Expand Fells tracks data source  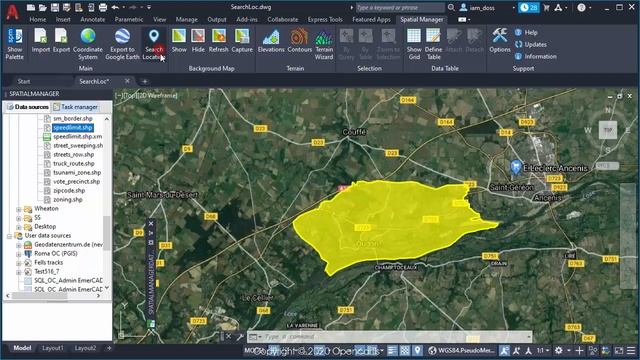(18, 263)
